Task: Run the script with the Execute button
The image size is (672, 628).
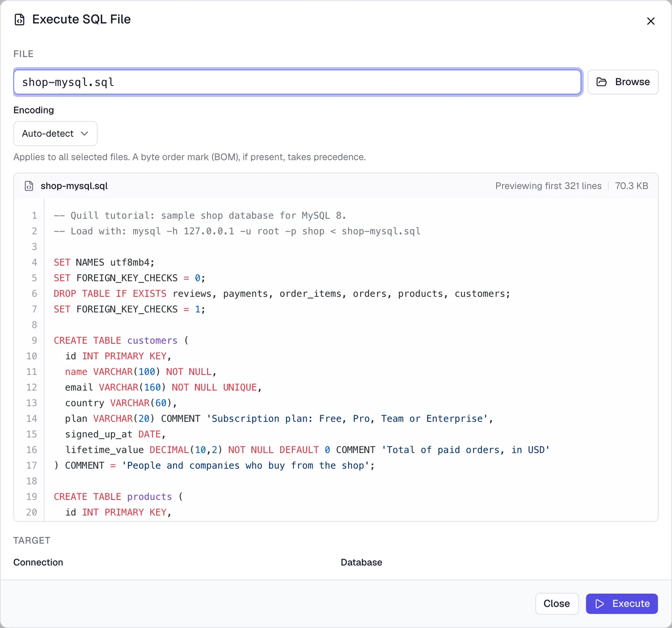Action: [x=622, y=604]
